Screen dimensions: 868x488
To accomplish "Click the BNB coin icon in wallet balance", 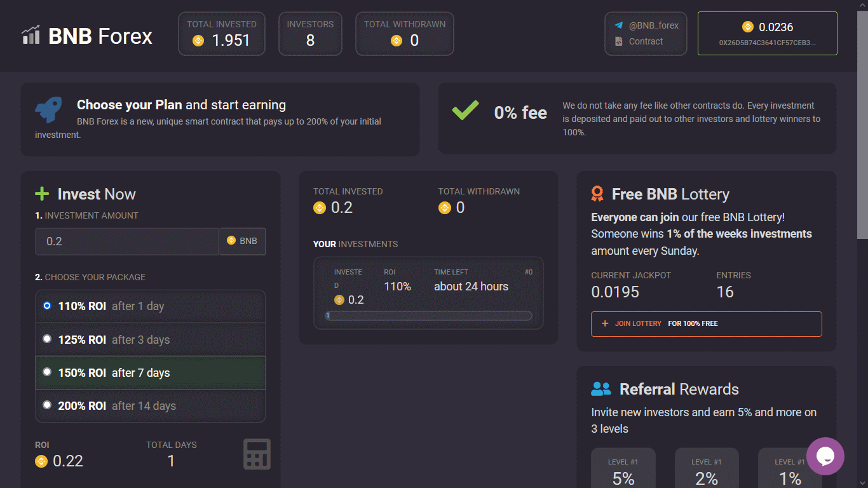I will pos(747,27).
